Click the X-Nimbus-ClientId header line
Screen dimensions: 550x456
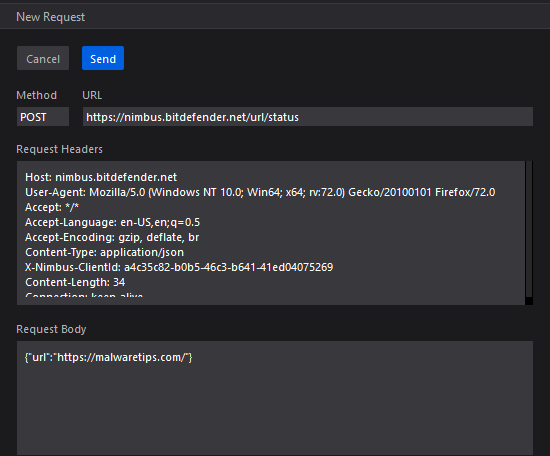[x=179, y=267]
